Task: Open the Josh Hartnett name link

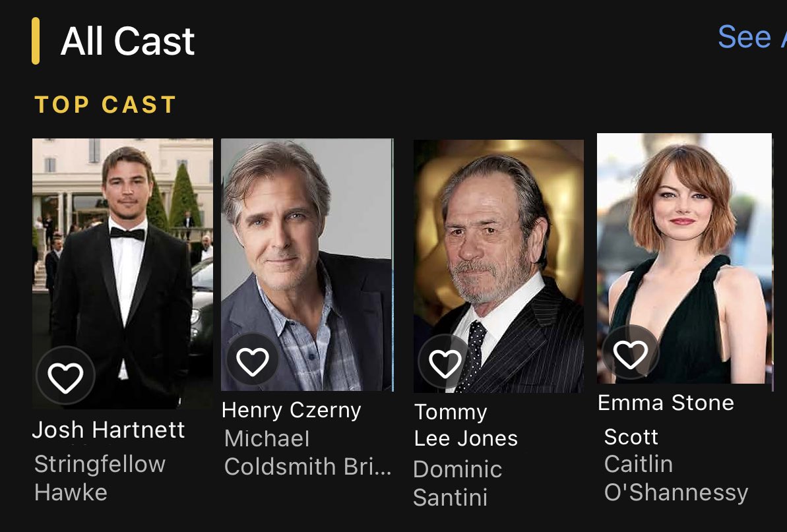Action: [108, 430]
